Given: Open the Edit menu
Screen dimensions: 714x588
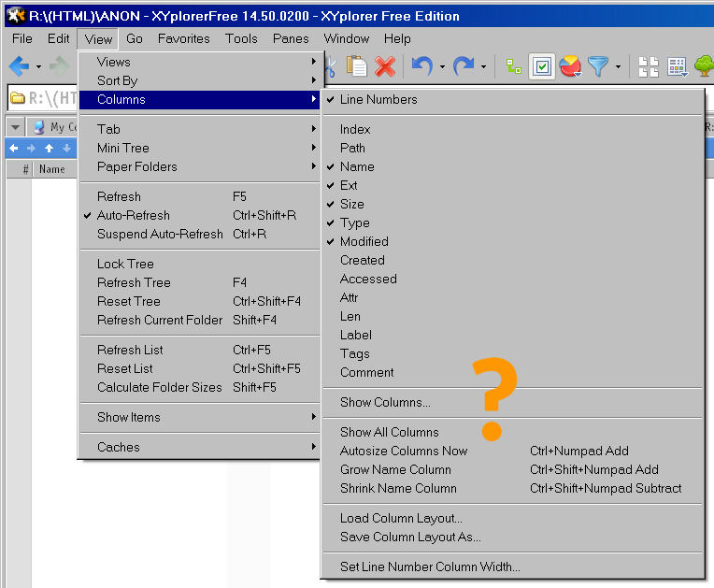Looking at the screenshot, I should click(x=59, y=38).
